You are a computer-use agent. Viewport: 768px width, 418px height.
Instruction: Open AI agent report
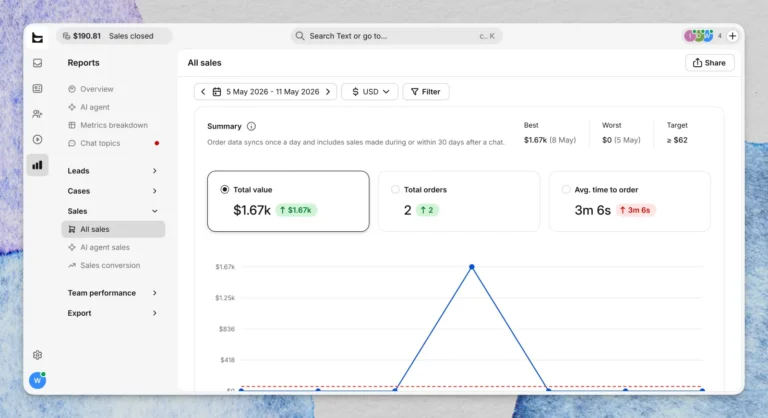click(x=113, y=107)
